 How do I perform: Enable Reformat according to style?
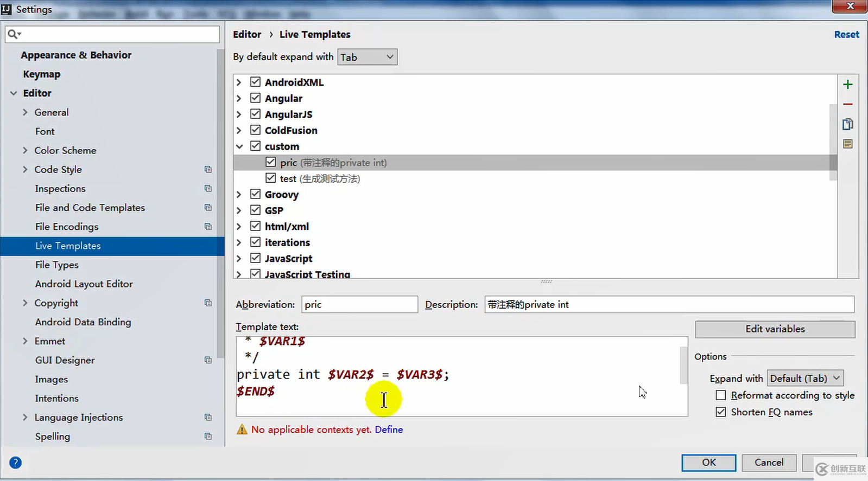[x=721, y=395]
